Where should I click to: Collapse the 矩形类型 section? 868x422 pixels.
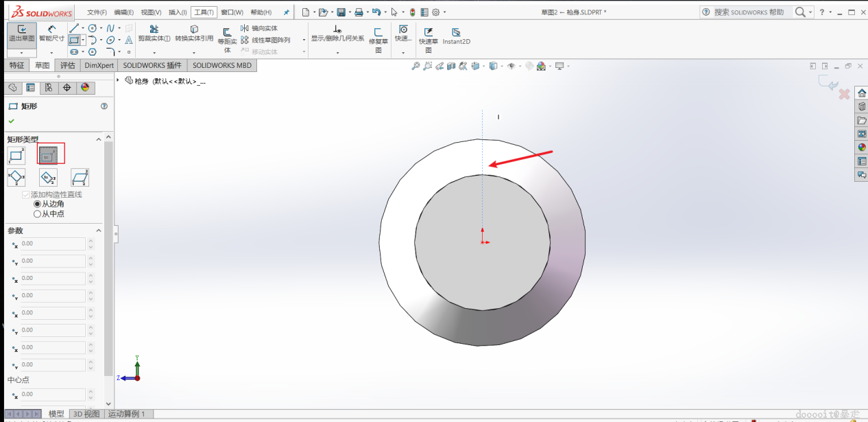coord(98,139)
